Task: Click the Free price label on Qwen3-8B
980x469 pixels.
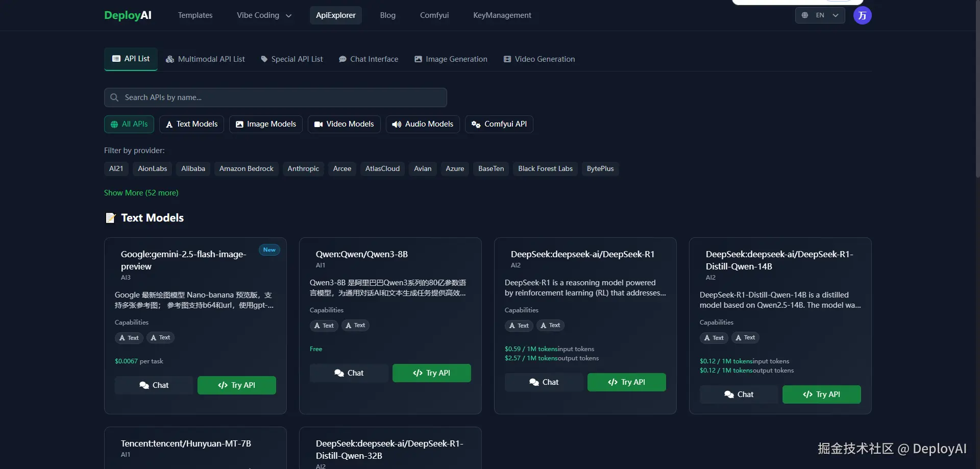Action: pos(316,349)
